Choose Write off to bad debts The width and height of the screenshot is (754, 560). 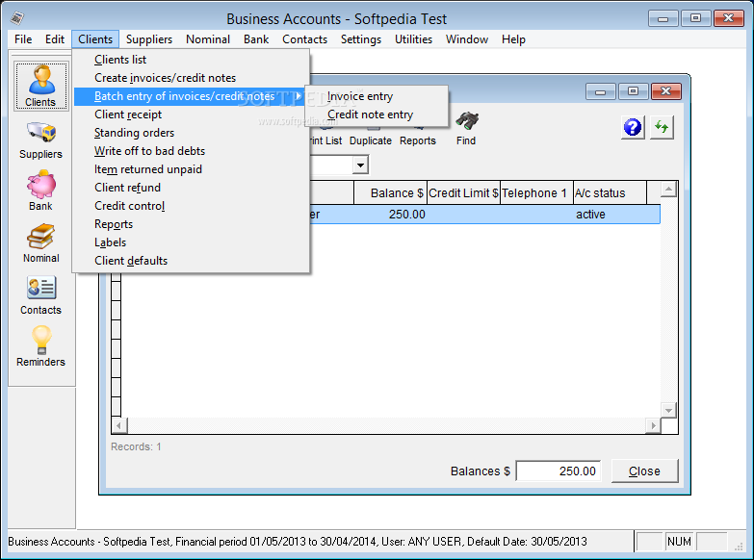click(192, 151)
